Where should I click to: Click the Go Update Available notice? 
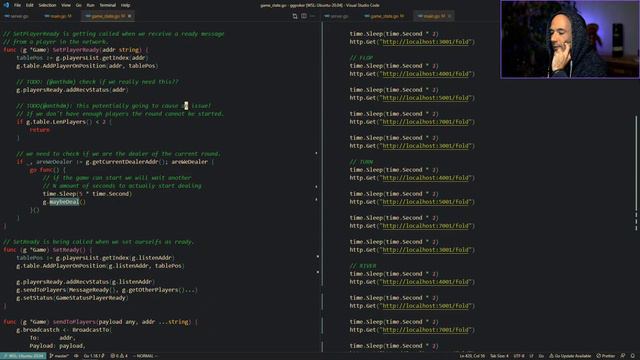click(x=570, y=356)
